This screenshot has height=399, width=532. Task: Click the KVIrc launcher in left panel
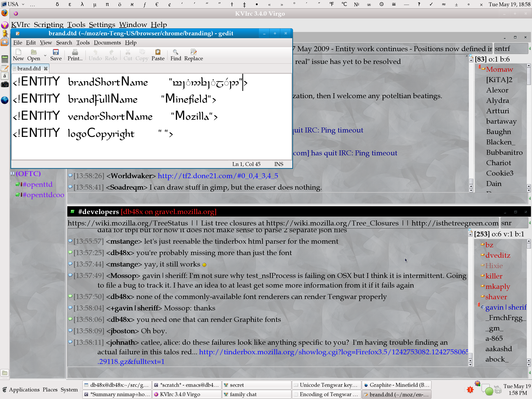(x=5, y=25)
